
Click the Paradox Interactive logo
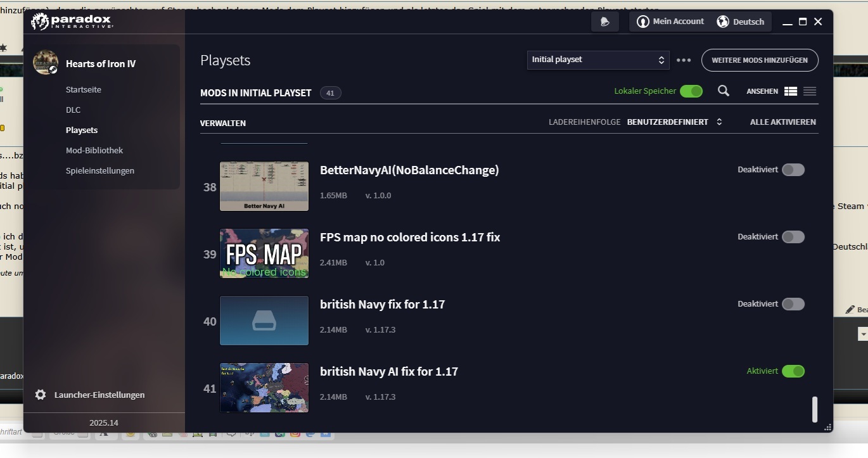pyautogui.click(x=72, y=22)
